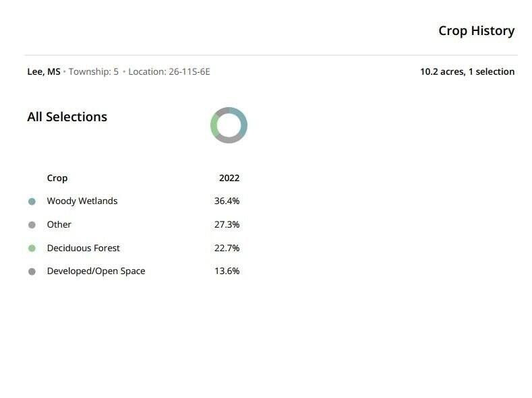The image size is (532, 398).
Task: Select the Woody Wetlands crop row
Action: pyautogui.click(x=134, y=201)
